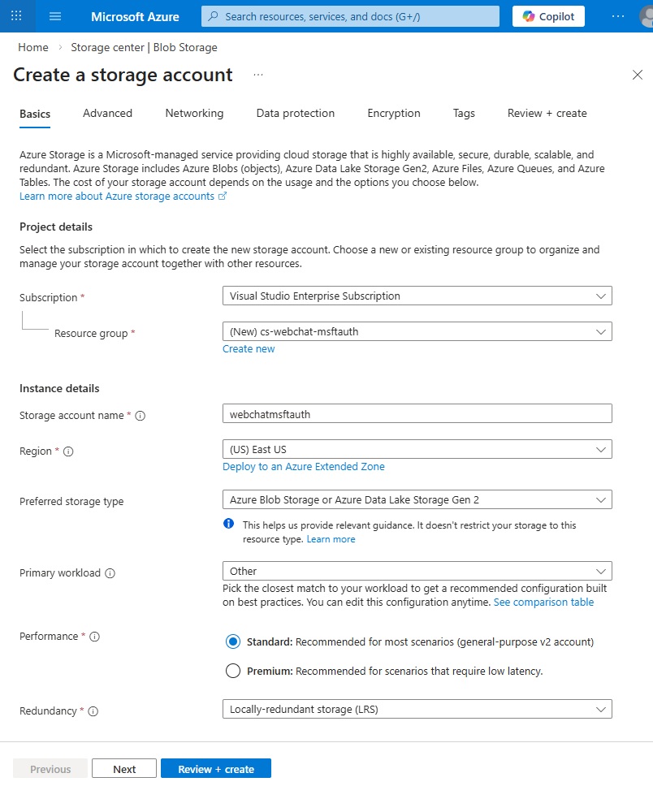Expand the Subscription dropdown

click(417, 296)
